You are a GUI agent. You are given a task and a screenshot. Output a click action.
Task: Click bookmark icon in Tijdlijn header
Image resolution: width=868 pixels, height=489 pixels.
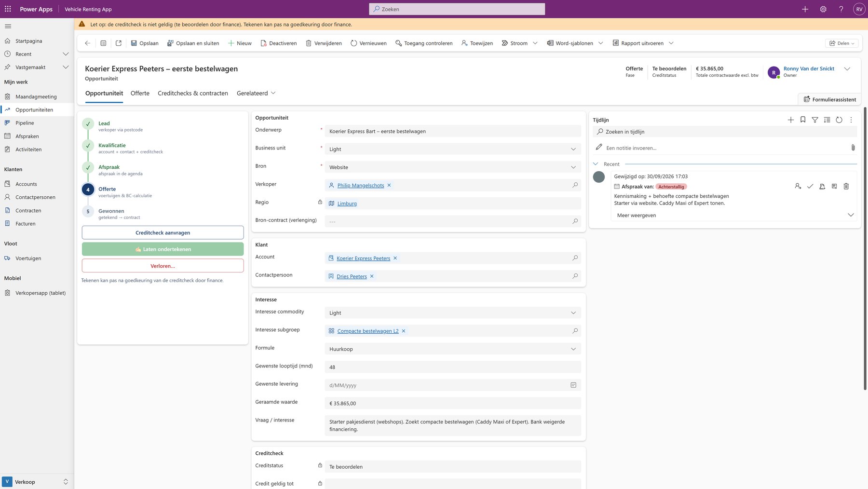[803, 120]
